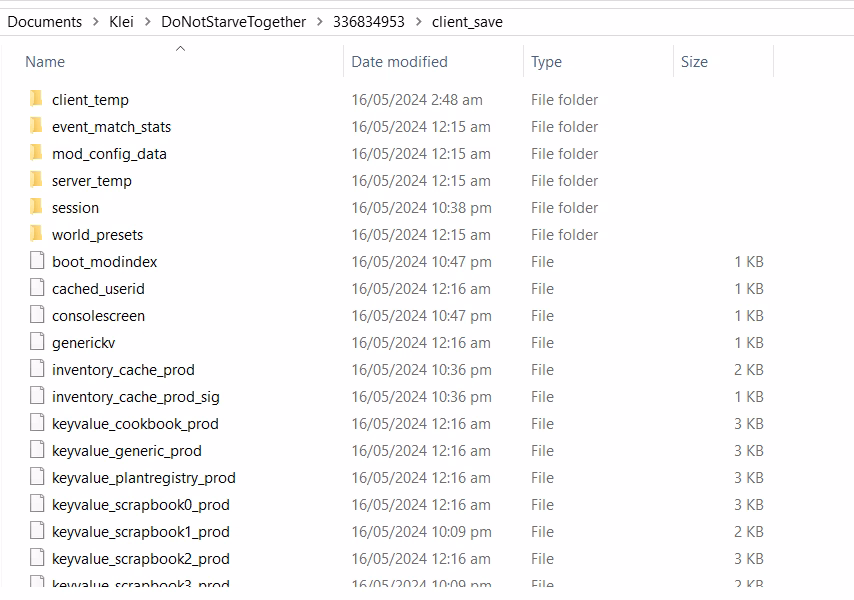Image resolution: width=854 pixels, height=600 pixels.
Task: Select the mod_config_data folder name
Action: click(109, 154)
